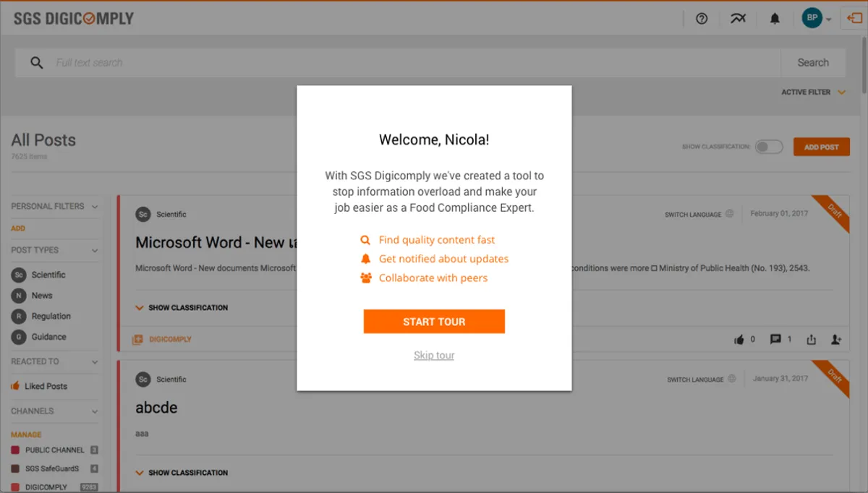Click the January 31, 2017 date
Viewport: 868px width, 493px height.
[x=780, y=379]
